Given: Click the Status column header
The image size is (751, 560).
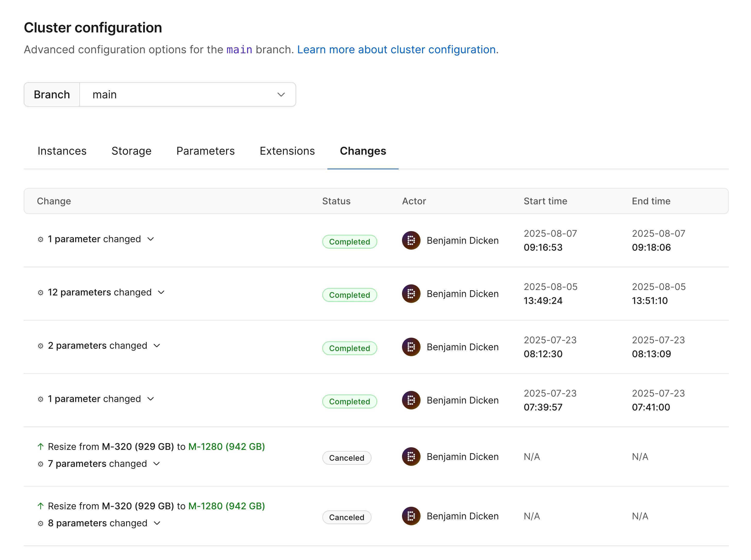Looking at the screenshot, I should [x=336, y=201].
